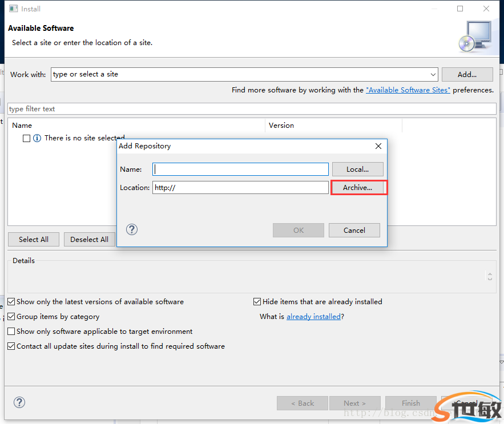Viewport: 504px width, 424px height.
Task: Click the Version column header
Action: pos(334,126)
